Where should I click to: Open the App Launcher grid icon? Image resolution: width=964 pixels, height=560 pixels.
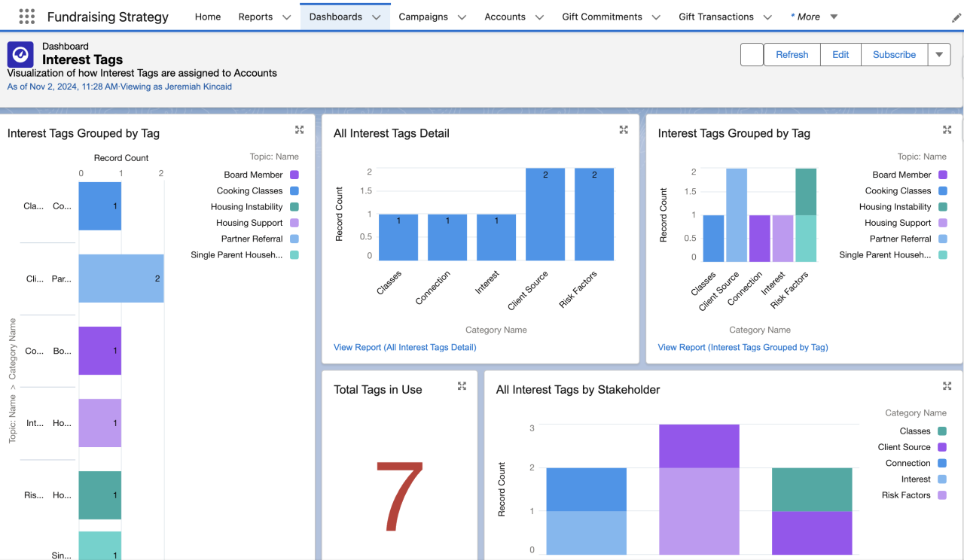click(26, 17)
